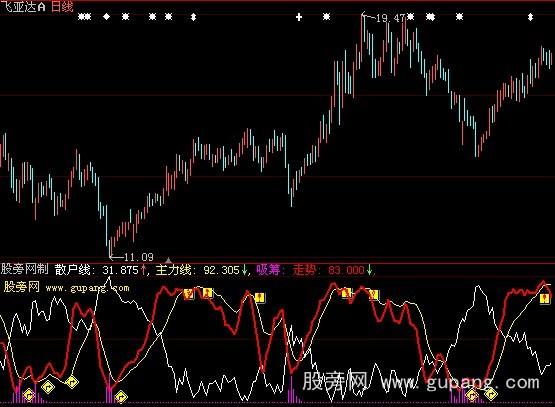This screenshot has width=555, height=407.
Task: Click the yellow sell signal nearest the chart's right edge
Action: coord(544,299)
